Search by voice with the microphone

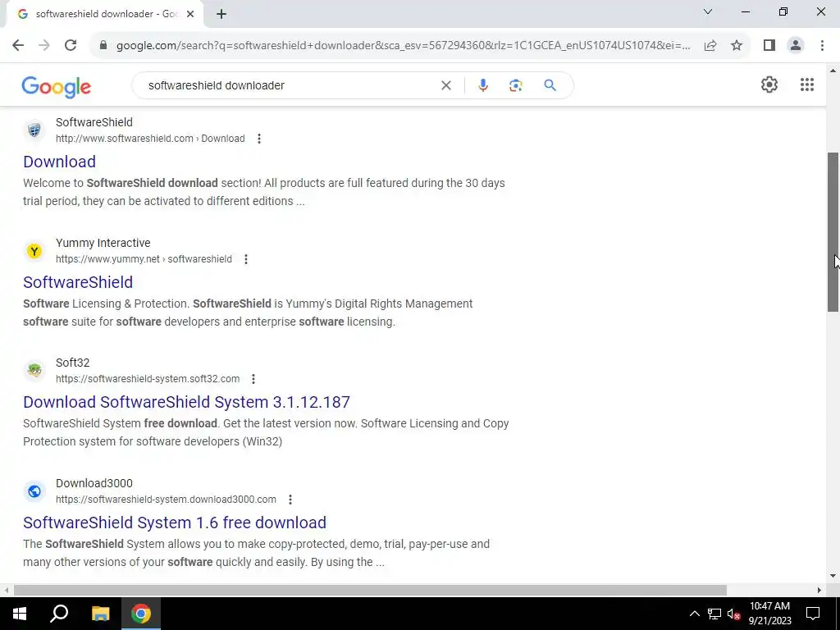pos(482,85)
